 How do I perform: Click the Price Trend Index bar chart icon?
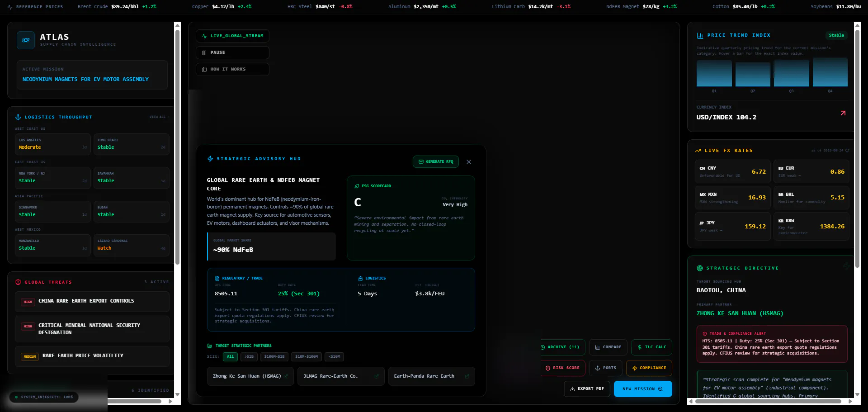pyautogui.click(x=700, y=35)
